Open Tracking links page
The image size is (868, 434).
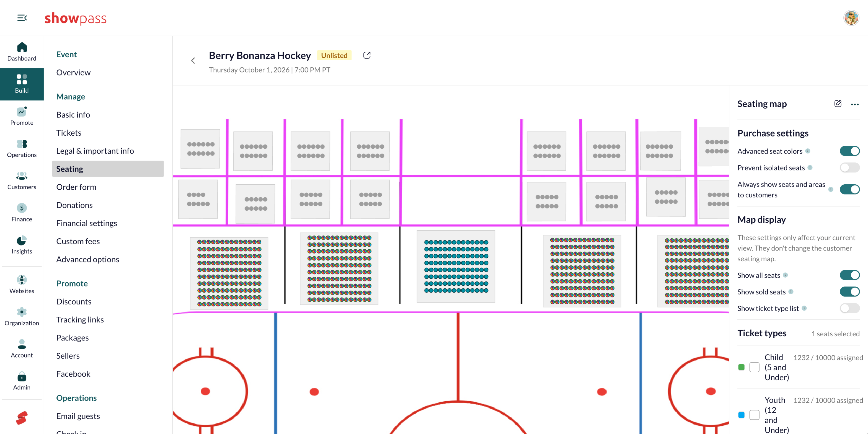80,319
